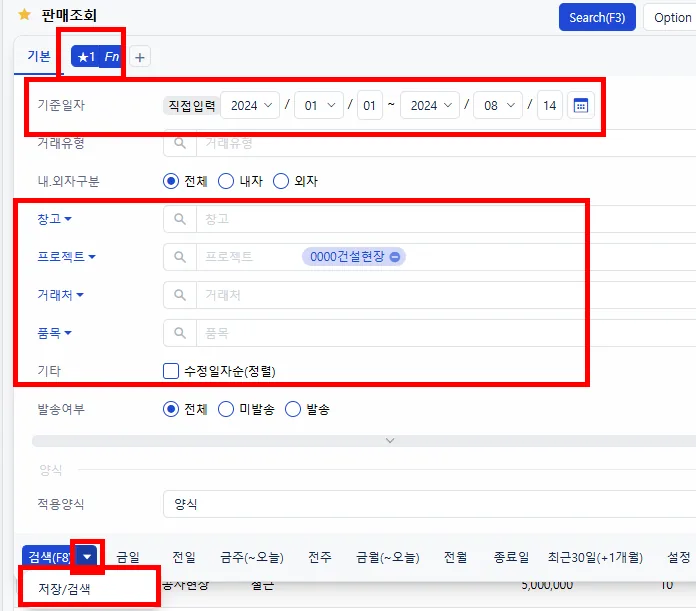
Task: Click the search magnifier in 창고 field
Action: coord(180,219)
